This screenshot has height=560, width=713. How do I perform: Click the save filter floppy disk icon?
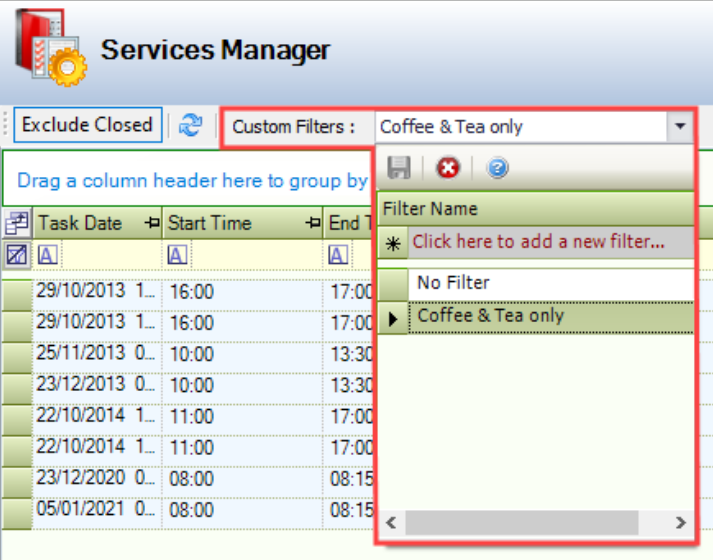click(399, 168)
